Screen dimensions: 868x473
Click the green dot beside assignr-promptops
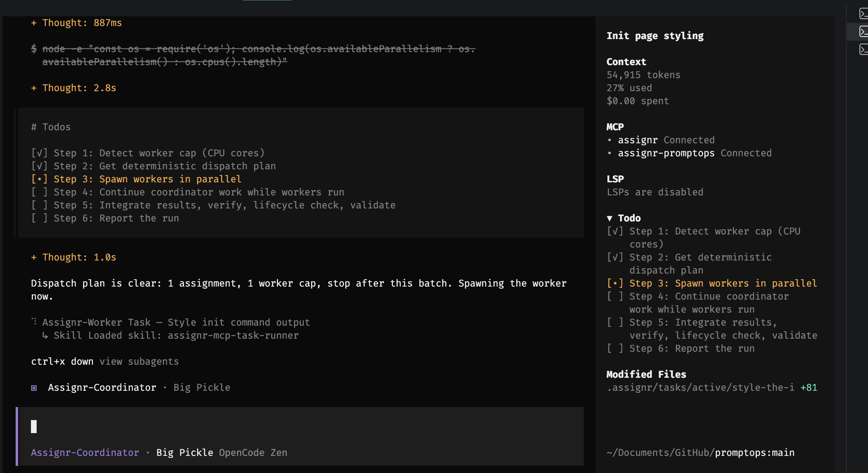point(609,153)
